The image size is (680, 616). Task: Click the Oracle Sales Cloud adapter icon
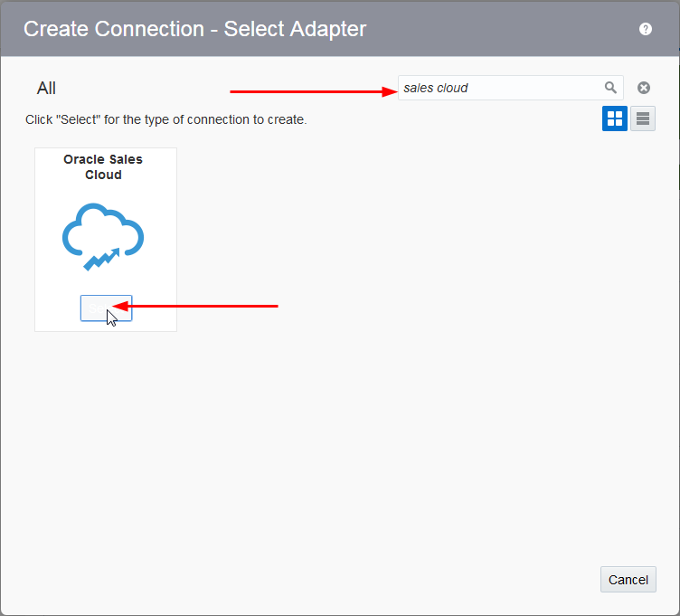point(103,237)
